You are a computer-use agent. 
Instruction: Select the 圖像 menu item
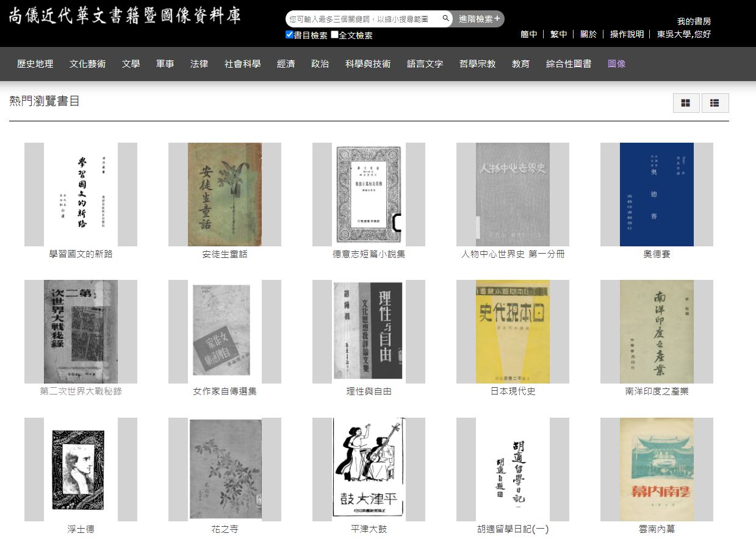[x=616, y=64]
